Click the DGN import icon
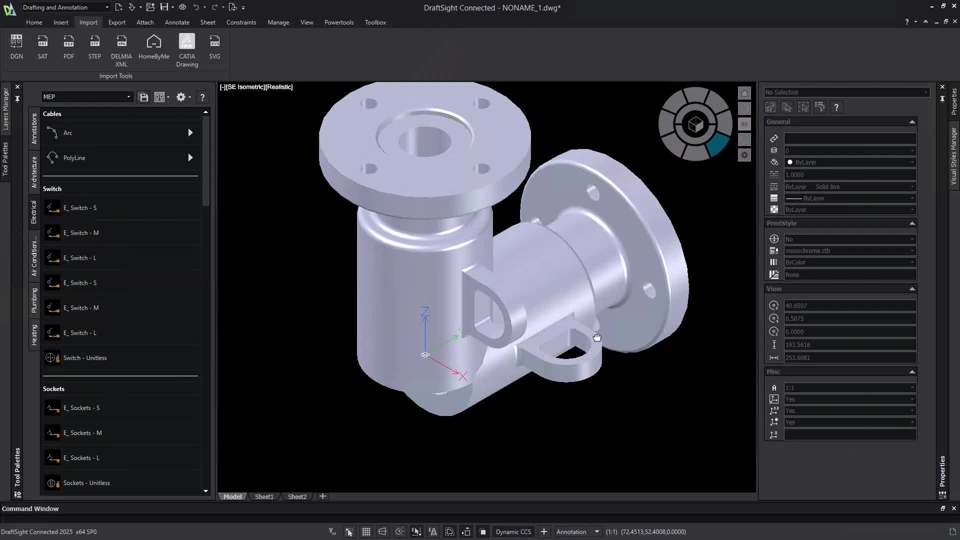Screen dimensions: 960x540 coord(16,46)
